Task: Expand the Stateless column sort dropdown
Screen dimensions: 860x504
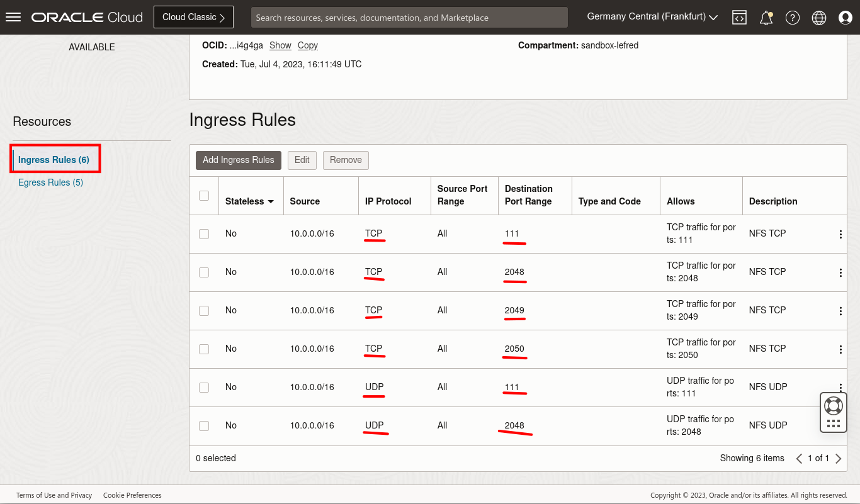Action: [x=272, y=201]
